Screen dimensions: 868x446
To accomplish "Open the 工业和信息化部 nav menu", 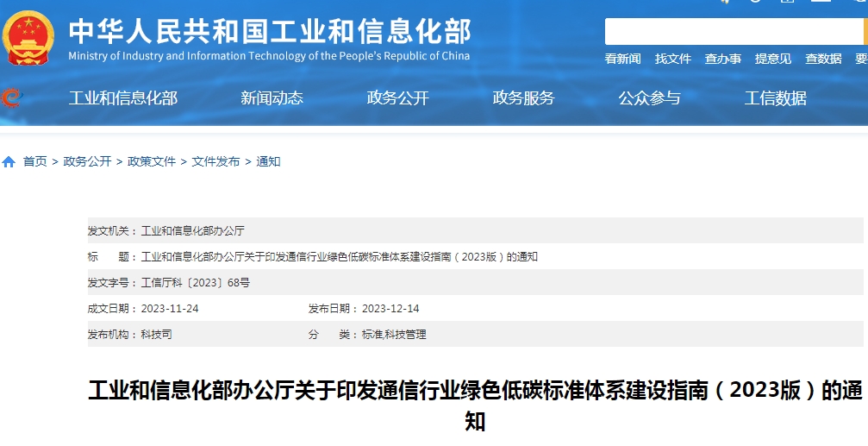I will pyautogui.click(x=122, y=98).
